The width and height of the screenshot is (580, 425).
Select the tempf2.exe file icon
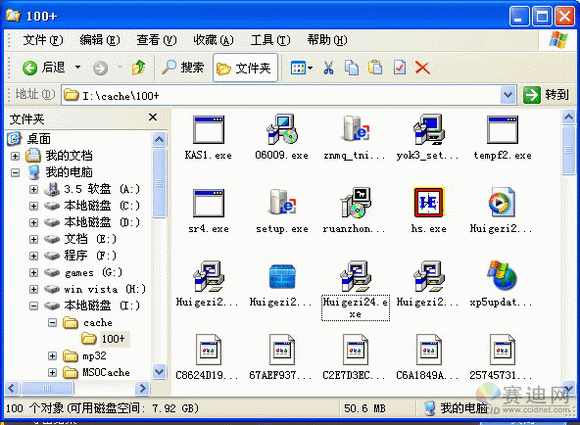pyautogui.click(x=502, y=130)
